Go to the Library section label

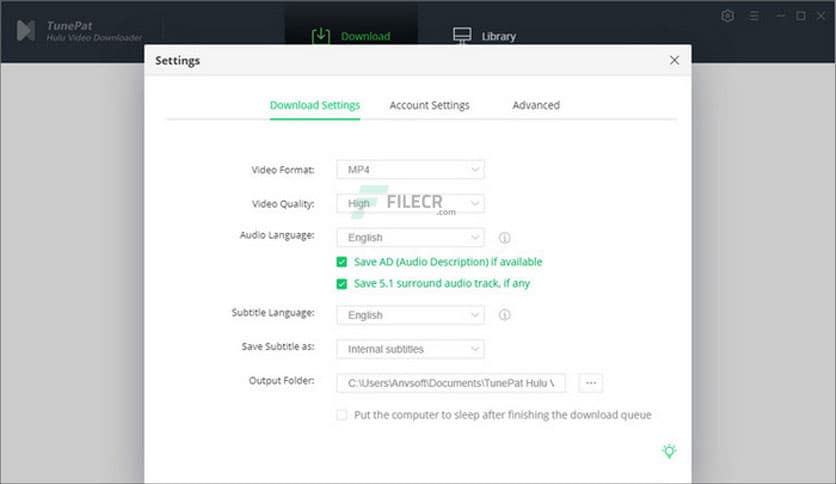tap(499, 36)
